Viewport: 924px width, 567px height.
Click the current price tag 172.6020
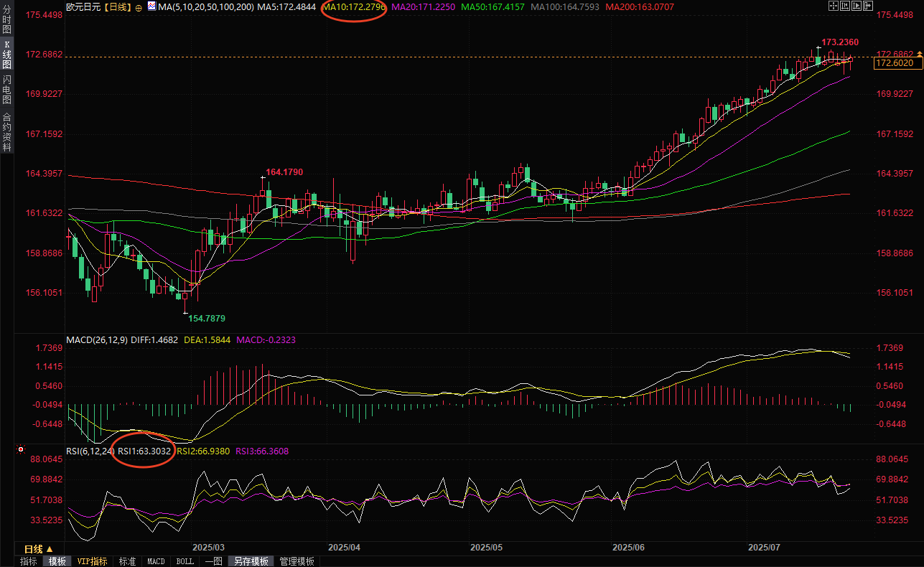click(x=897, y=63)
